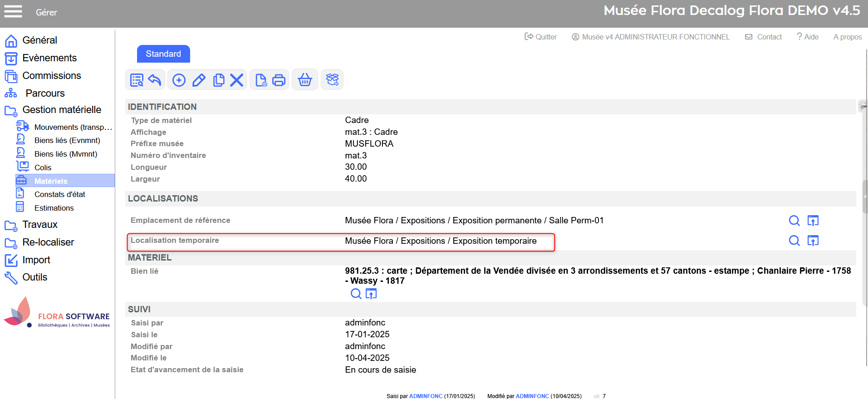Viewport: 868px width, 399px height.
Task: Select the Standard tab
Action: coord(163,54)
